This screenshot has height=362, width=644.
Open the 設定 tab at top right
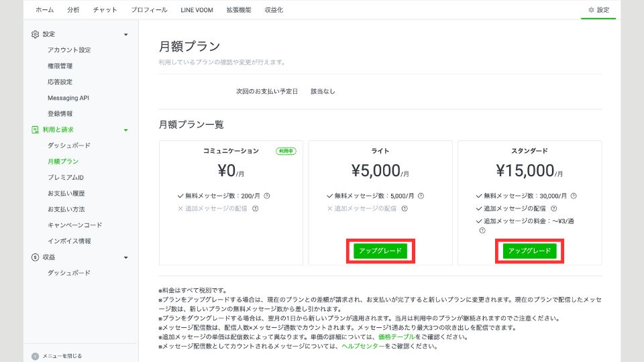tap(598, 10)
